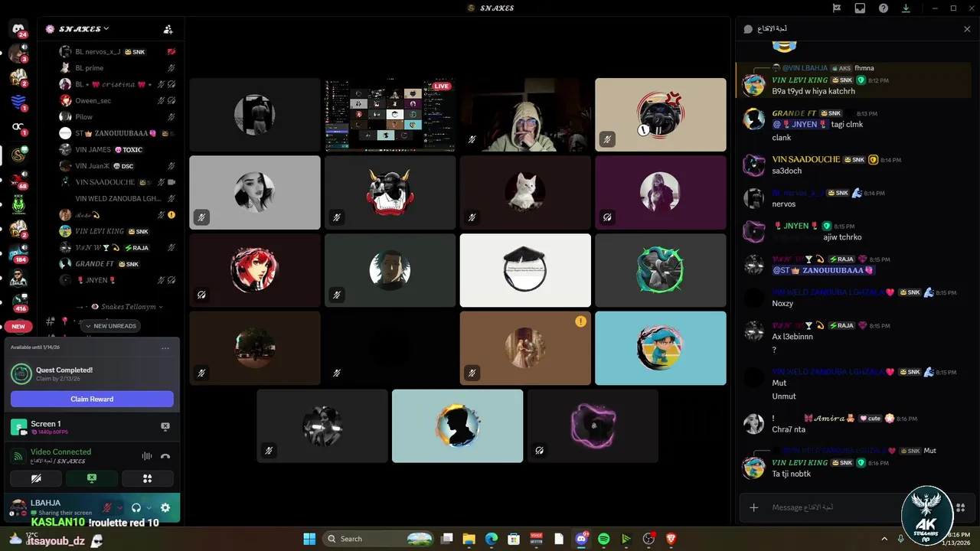Close the voice channel chat panel
Screen dimensions: 980x551
tap(967, 29)
